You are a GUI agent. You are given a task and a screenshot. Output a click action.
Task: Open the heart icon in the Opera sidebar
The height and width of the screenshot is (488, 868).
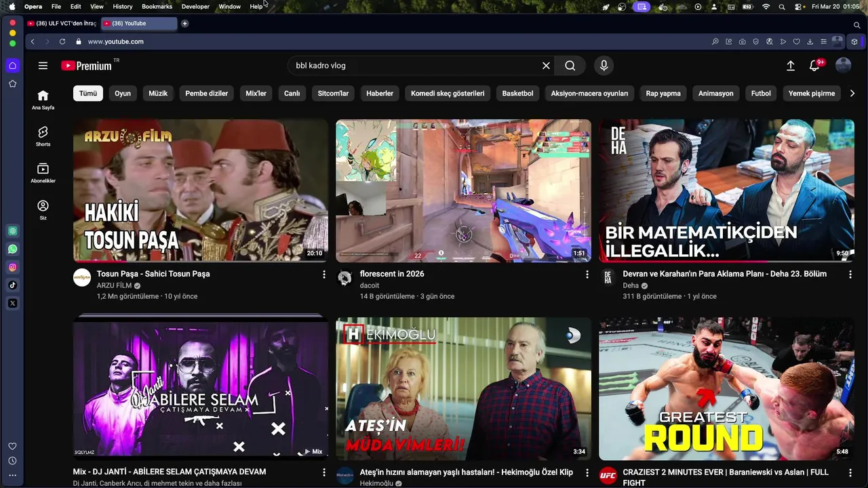[x=12, y=446]
